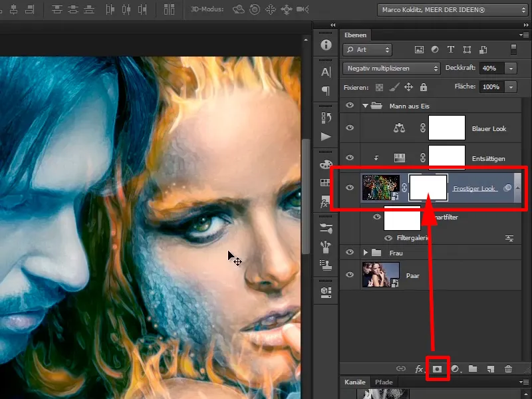This screenshot has width=532, height=399.
Task: Open the Ebenen panel options menu
Action: [x=524, y=35]
